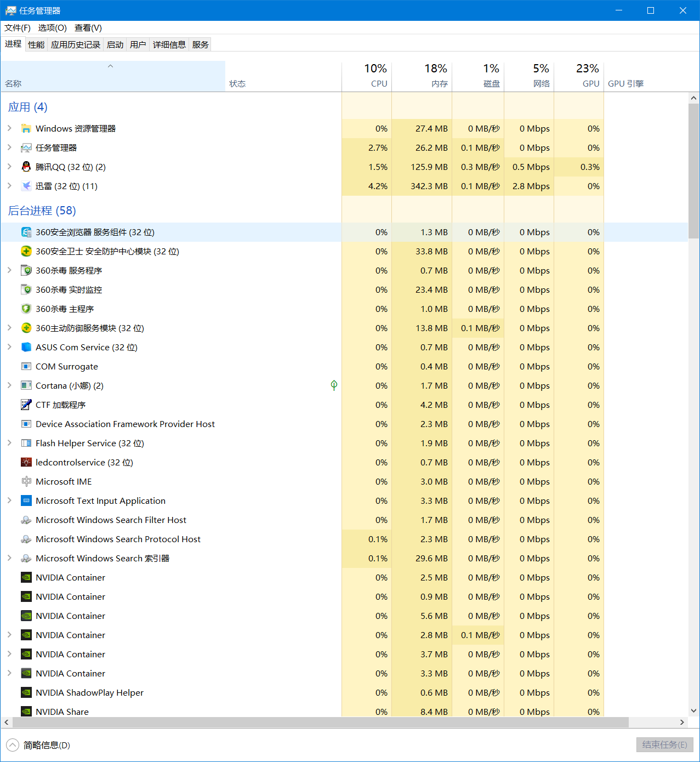Expand the 360杀毒 服务程序 row
The width and height of the screenshot is (700, 762).
9,270
